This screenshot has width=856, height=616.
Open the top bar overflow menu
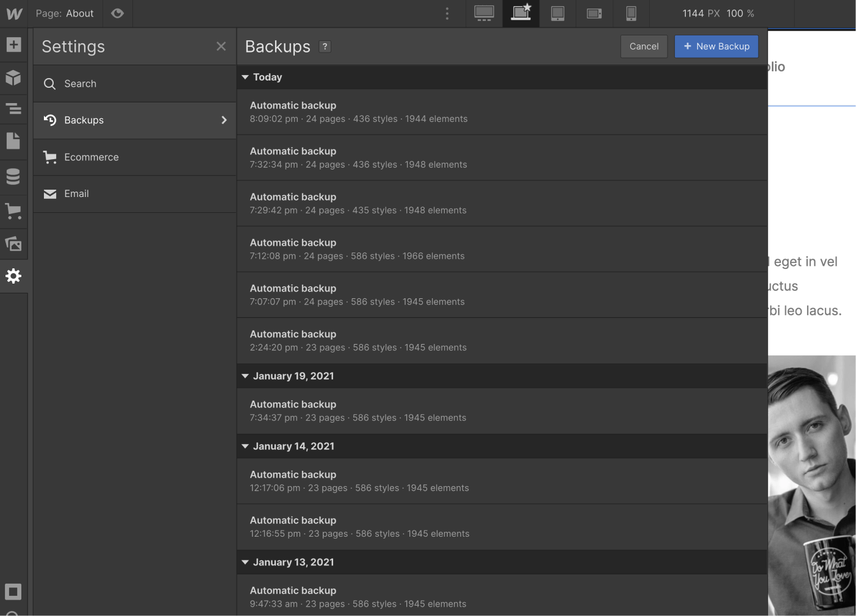click(x=447, y=13)
